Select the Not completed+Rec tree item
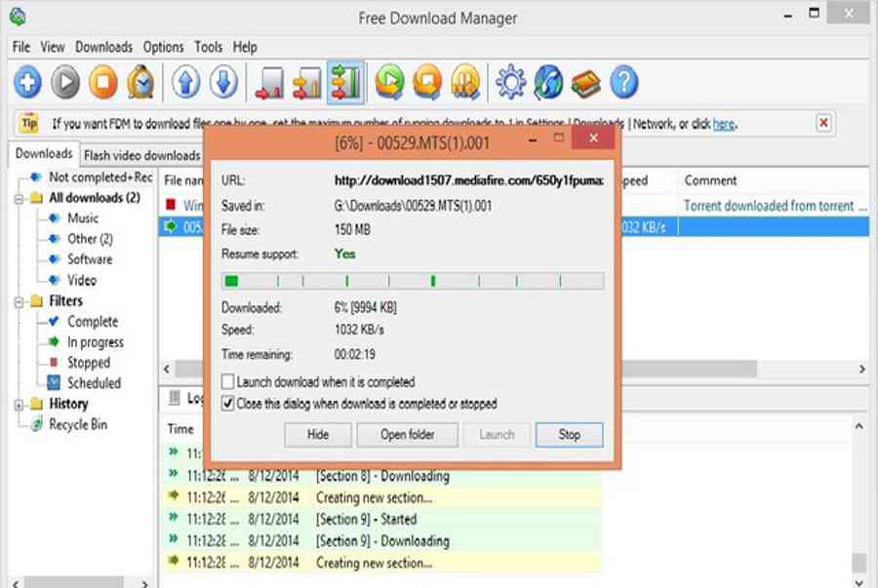Screen dimensions: 878x588 coord(100,176)
